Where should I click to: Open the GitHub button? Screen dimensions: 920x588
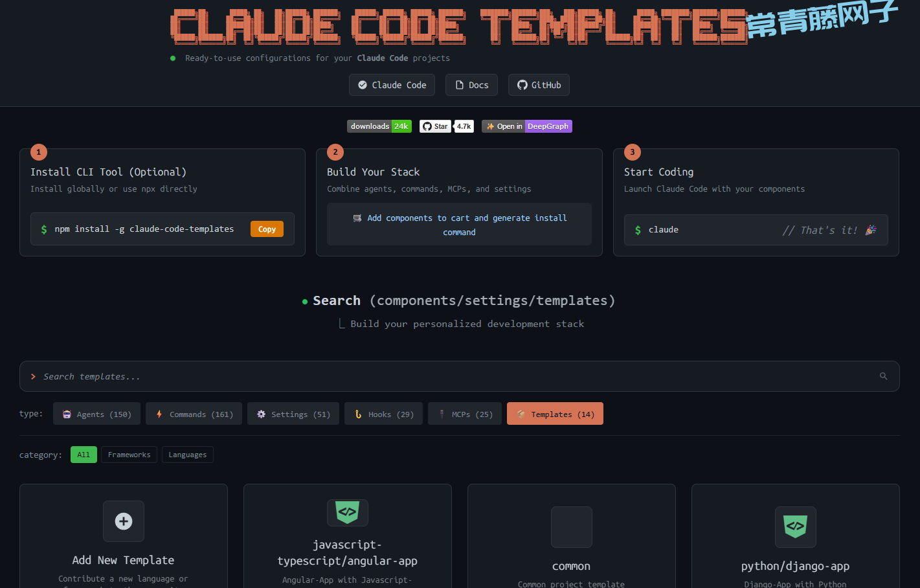point(539,85)
